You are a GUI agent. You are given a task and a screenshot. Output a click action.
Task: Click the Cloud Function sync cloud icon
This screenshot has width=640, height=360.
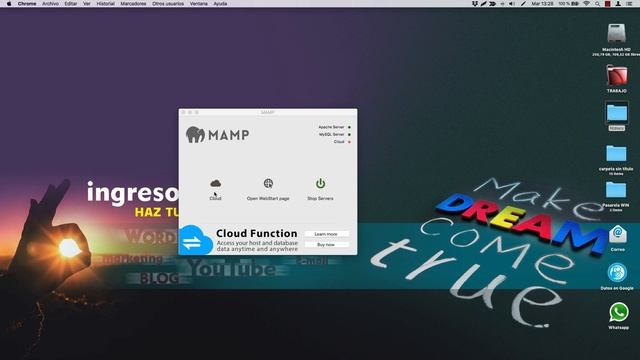coord(196,241)
